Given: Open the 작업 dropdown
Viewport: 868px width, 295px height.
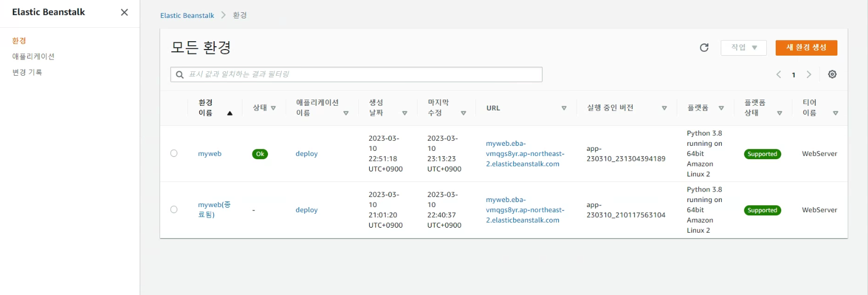Looking at the screenshot, I should (x=743, y=48).
